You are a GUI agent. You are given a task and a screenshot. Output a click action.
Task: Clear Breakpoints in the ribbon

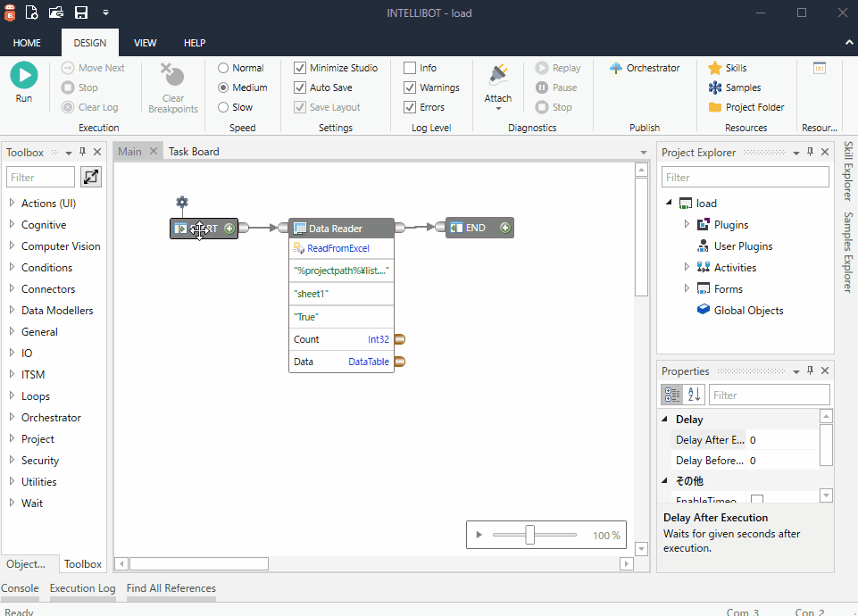pos(173,87)
